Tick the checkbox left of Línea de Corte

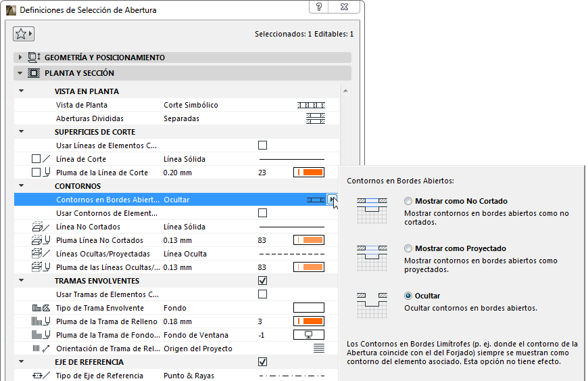(x=36, y=159)
